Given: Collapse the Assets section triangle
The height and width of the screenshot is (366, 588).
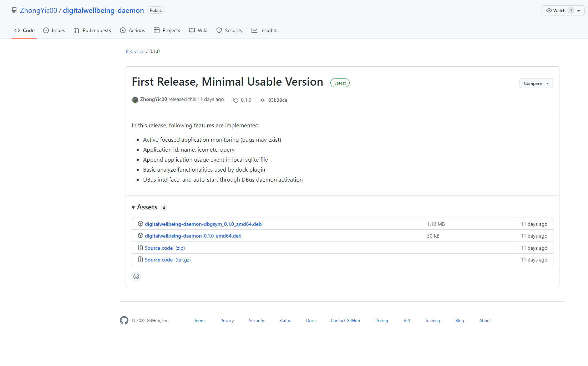Looking at the screenshot, I should point(133,208).
